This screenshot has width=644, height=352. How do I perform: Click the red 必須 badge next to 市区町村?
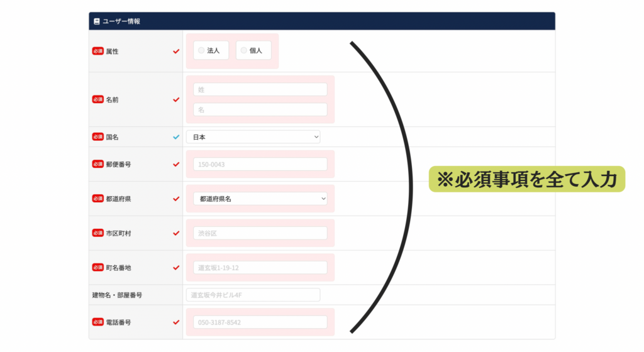tap(97, 233)
